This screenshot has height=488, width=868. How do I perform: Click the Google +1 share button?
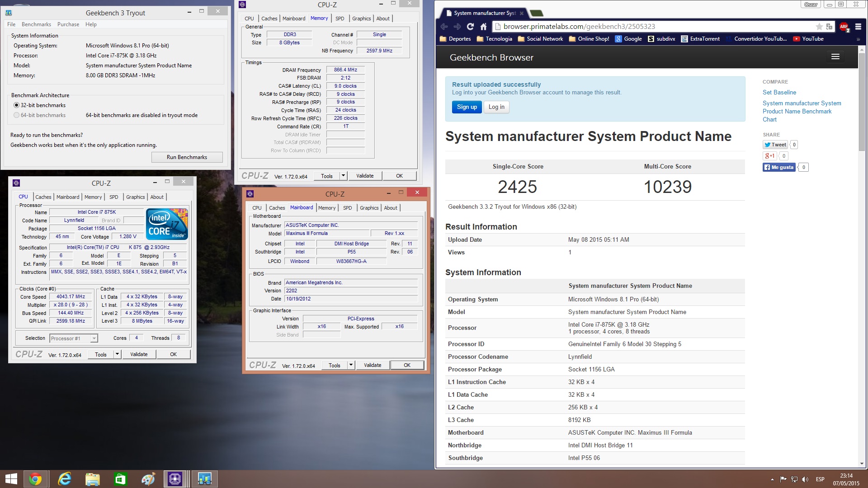(x=769, y=156)
